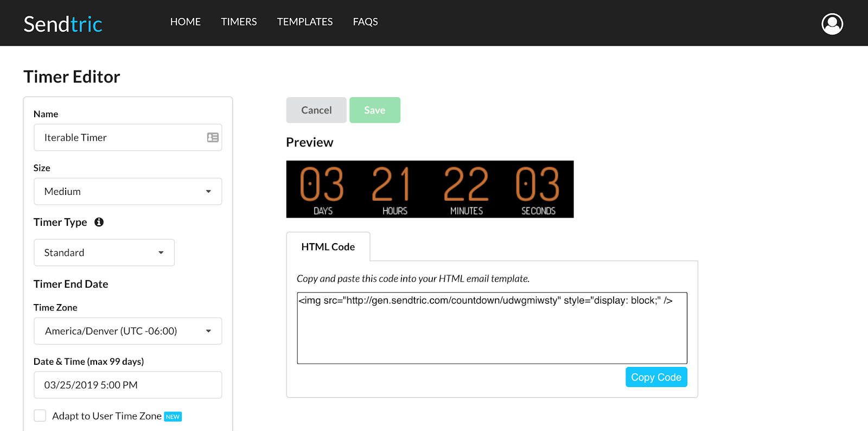The width and height of the screenshot is (868, 431).
Task: Open the Time Zone America/Denver dropdown
Action: tap(128, 331)
